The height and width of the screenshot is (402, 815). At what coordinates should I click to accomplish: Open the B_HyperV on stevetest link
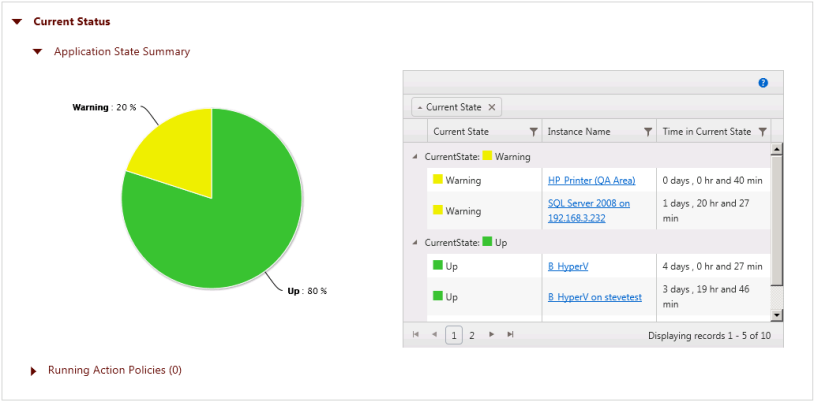(594, 297)
